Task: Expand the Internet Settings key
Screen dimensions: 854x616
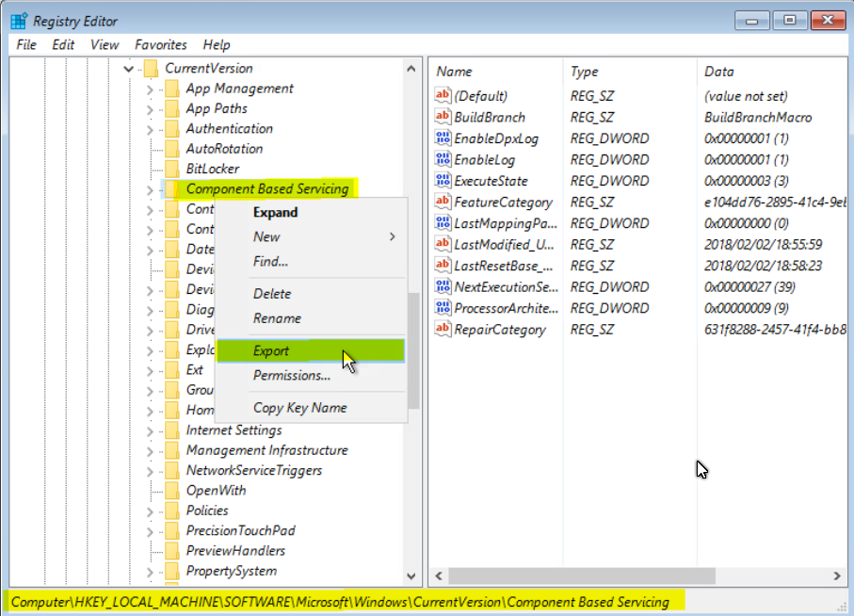Action: (x=150, y=431)
